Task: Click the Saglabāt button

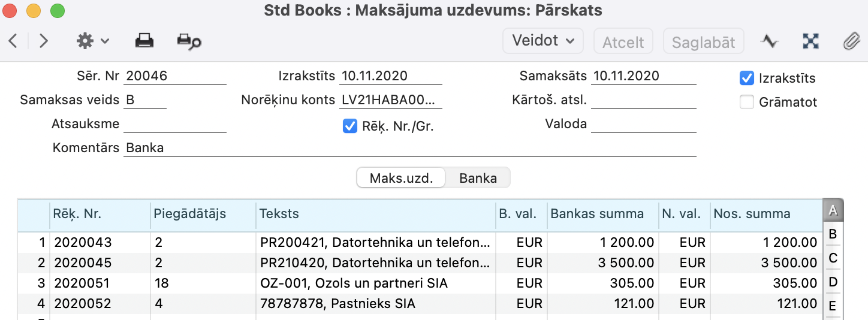Action: (x=703, y=42)
